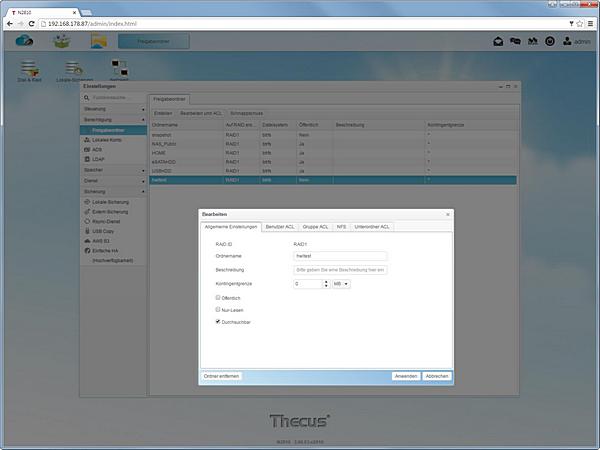Click the binoculars search icon in header
The width and height of the screenshot is (600, 450).
coord(533,41)
